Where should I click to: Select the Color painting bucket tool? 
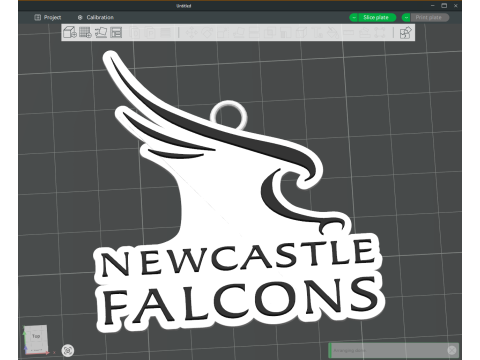point(333,32)
